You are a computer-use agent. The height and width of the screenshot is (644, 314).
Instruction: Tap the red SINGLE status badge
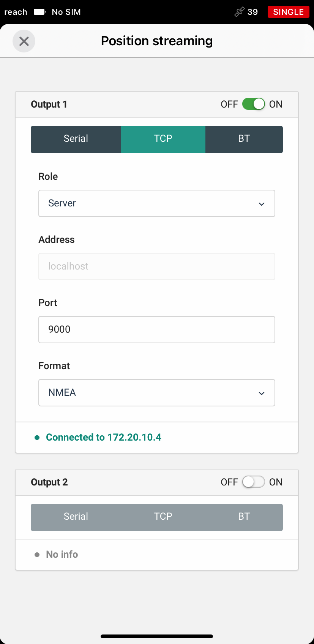pyautogui.click(x=289, y=12)
